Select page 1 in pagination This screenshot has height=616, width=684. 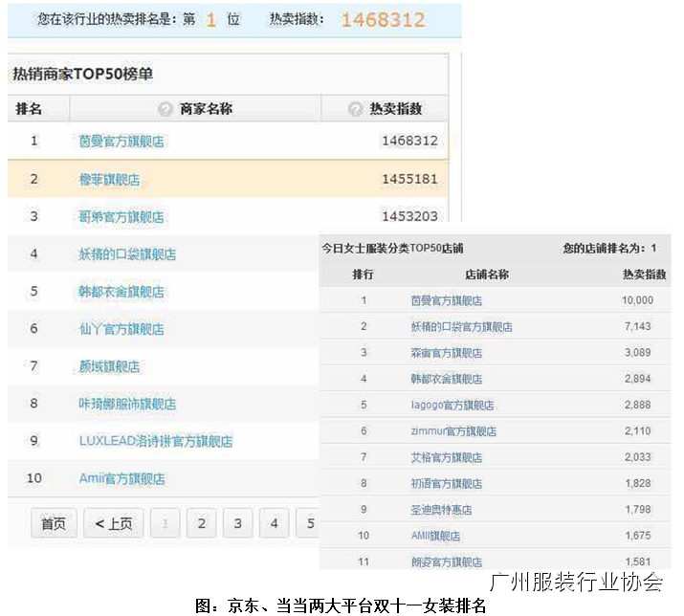[x=165, y=523]
